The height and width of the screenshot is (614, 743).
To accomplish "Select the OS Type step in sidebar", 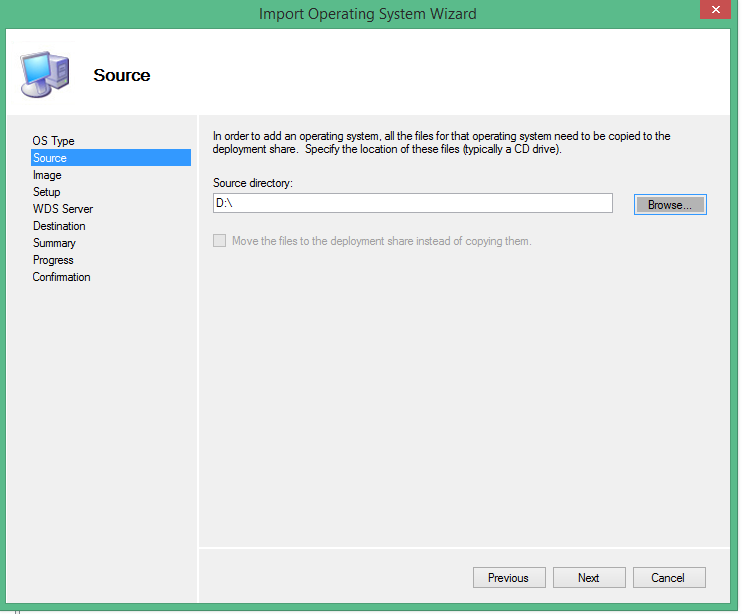I will [x=53, y=141].
